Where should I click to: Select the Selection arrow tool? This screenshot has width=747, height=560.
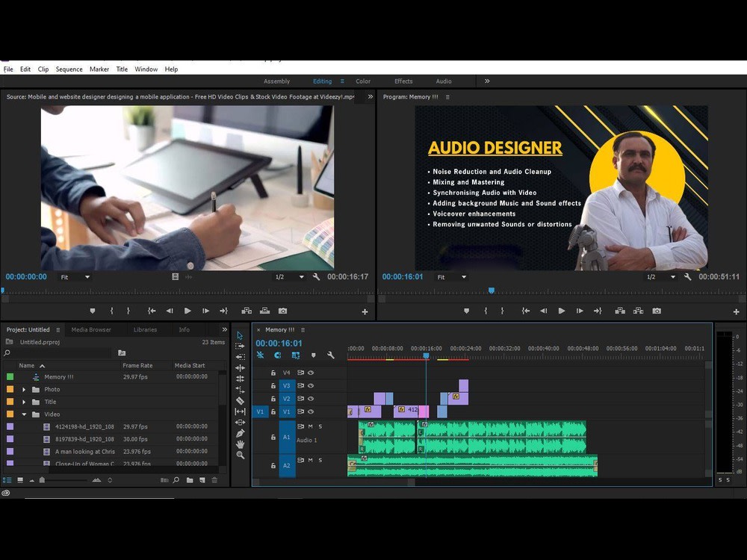pyautogui.click(x=240, y=336)
